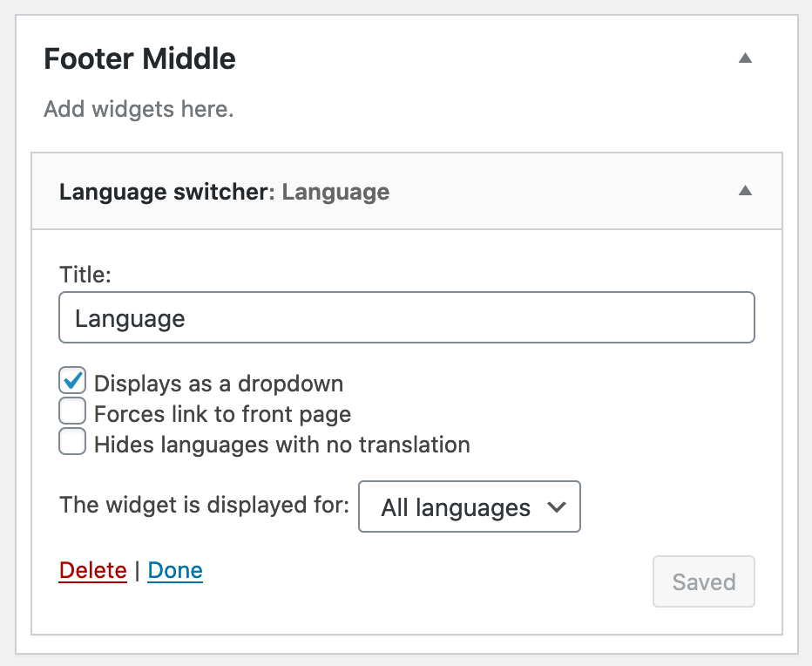The width and height of the screenshot is (812, 666).
Task: Click the chevron on the languages selector
Action: point(558,506)
